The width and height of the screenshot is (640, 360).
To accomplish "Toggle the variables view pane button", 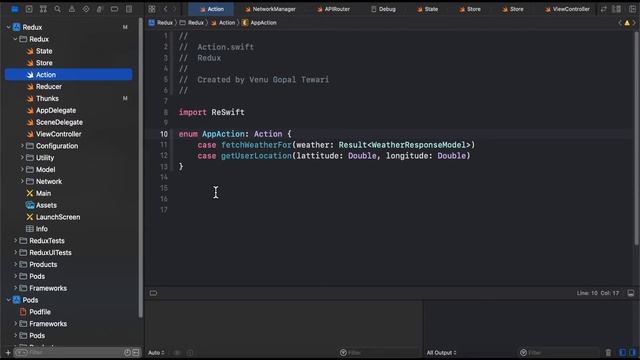I will click(x=622, y=352).
